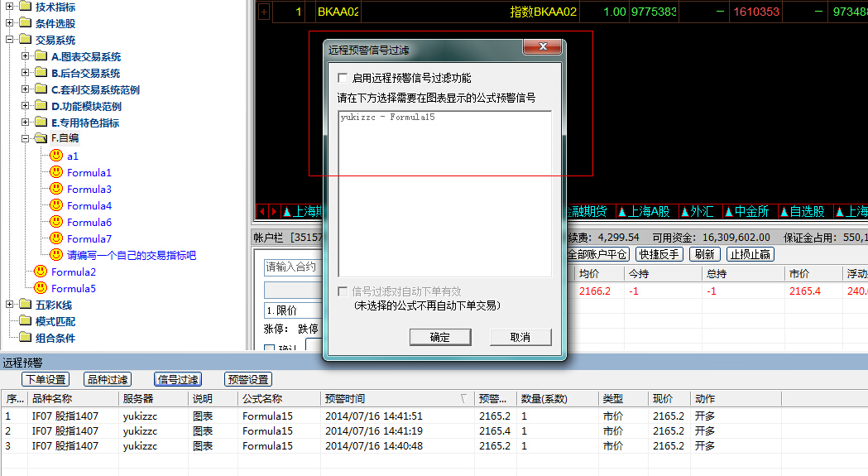Click the Formula5 smiley face icon
868x476 pixels.
coord(41,288)
